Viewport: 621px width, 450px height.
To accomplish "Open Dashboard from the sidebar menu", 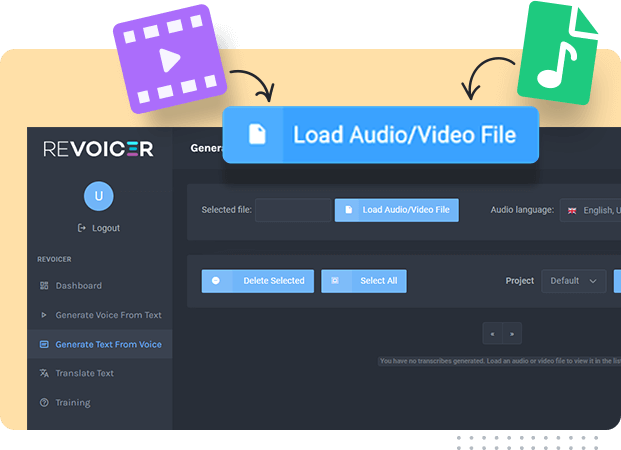I will (78, 286).
